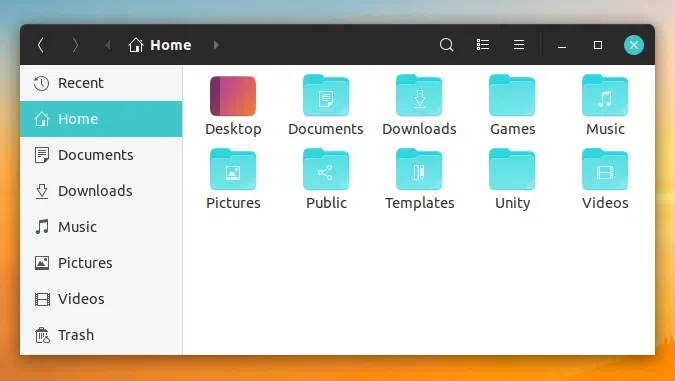675x381 pixels.
Task: Toggle list view layout icon
Action: pyautogui.click(x=483, y=45)
